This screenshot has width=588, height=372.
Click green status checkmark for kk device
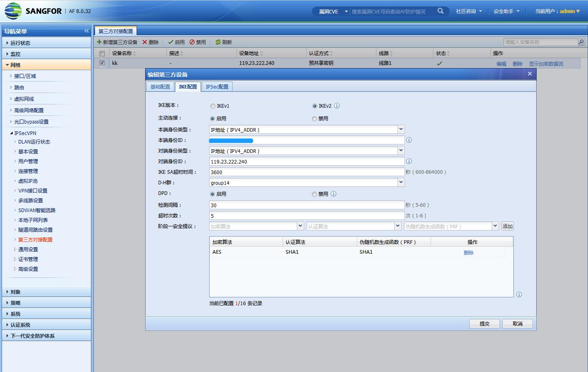(439, 63)
